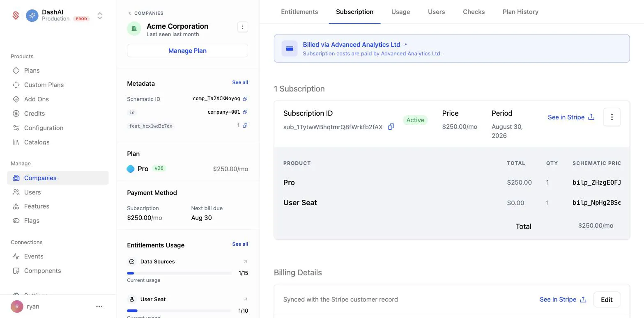Click the Data Sources check icon

pyautogui.click(x=132, y=261)
